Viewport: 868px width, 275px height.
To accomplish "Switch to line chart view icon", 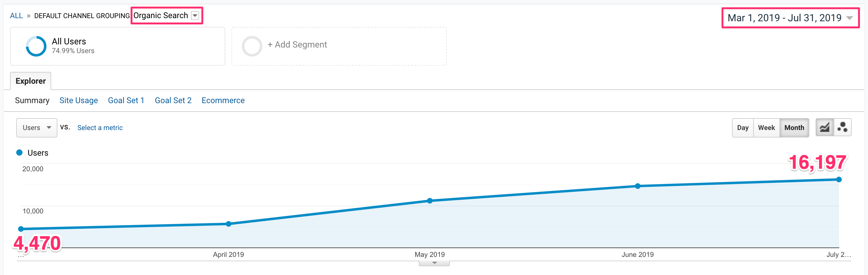I will click(x=825, y=127).
